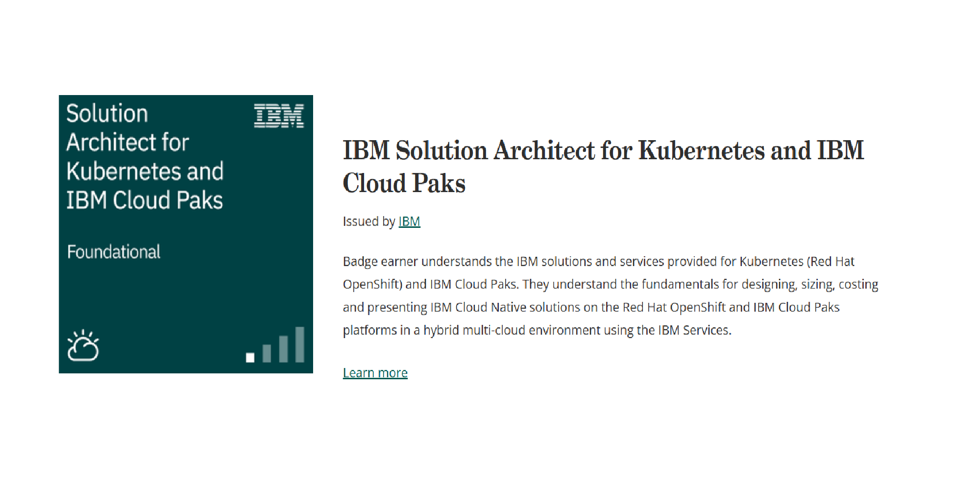Click "Cloud Paks" in the main heading
The image size is (980, 490).
404,183
